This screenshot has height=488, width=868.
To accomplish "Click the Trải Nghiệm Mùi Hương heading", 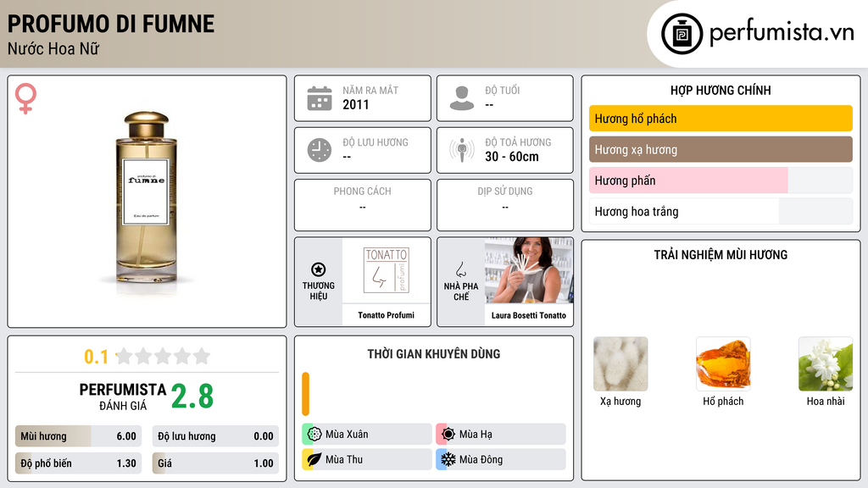I will click(x=721, y=255).
